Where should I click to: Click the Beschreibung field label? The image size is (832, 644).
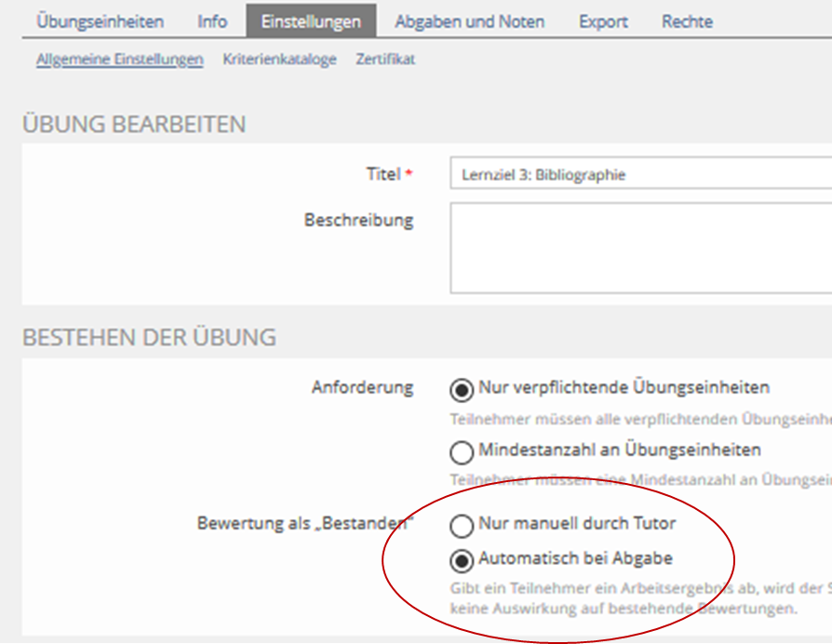point(358,221)
